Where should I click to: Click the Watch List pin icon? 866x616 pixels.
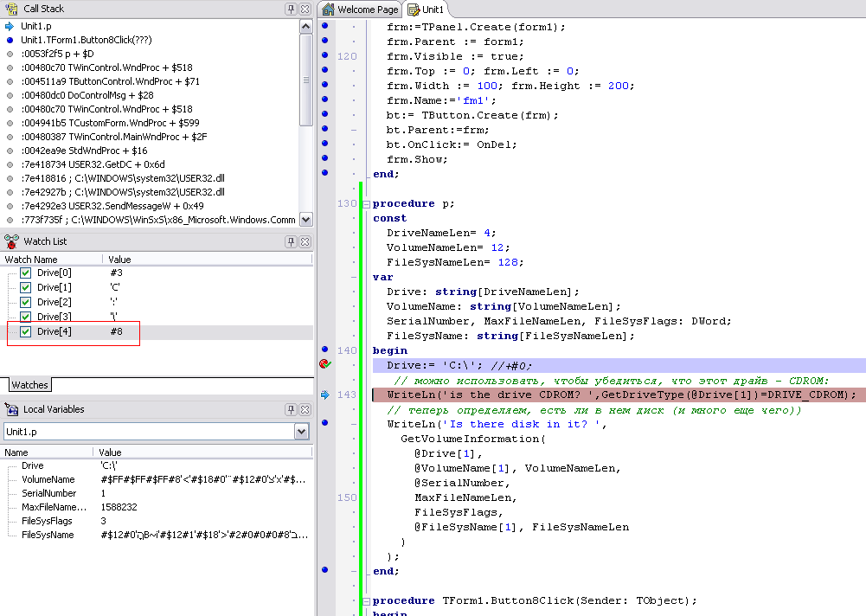[292, 241]
